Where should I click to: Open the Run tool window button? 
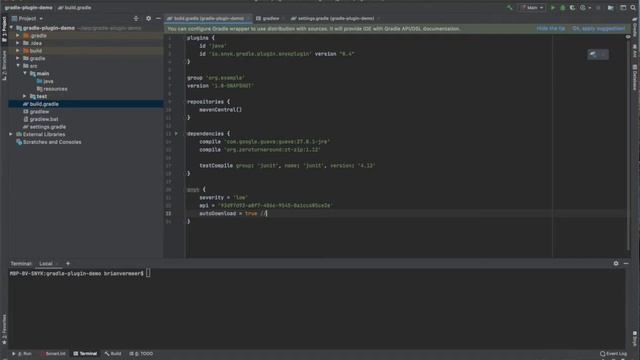pyautogui.click(x=22, y=354)
